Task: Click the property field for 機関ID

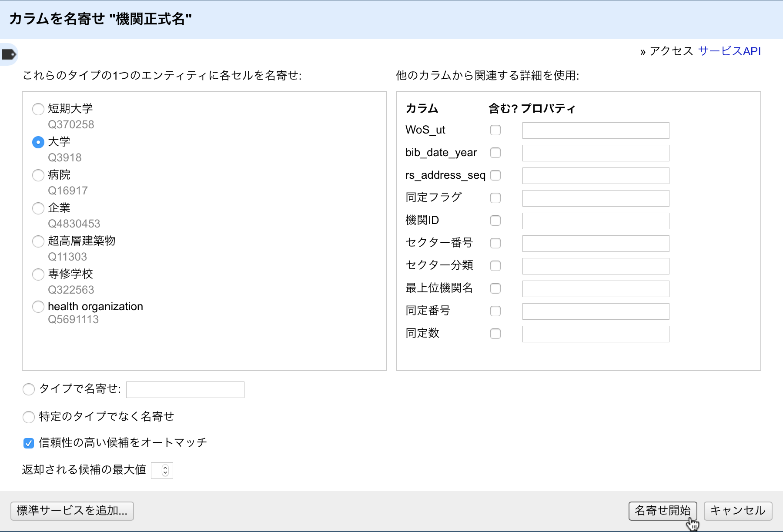Action: pyautogui.click(x=596, y=221)
